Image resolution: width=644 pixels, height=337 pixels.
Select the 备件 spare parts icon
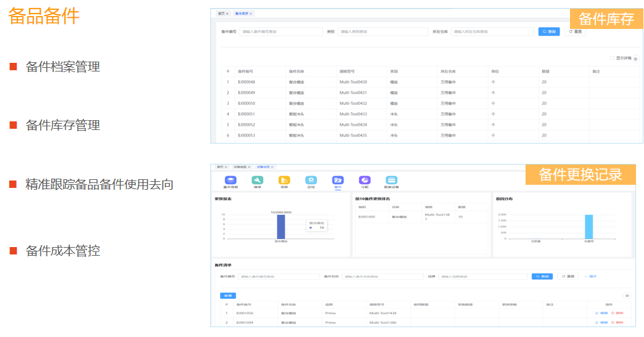point(337,180)
